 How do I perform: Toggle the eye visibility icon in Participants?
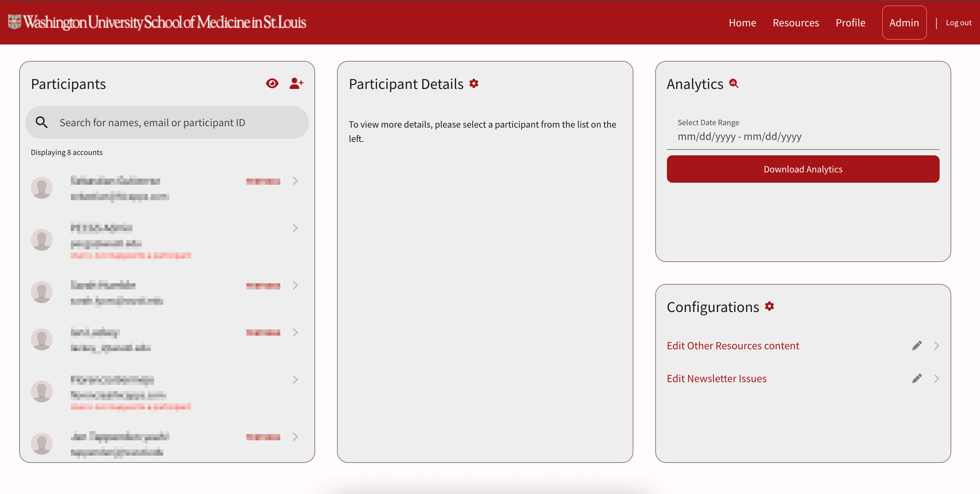[x=272, y=83]
